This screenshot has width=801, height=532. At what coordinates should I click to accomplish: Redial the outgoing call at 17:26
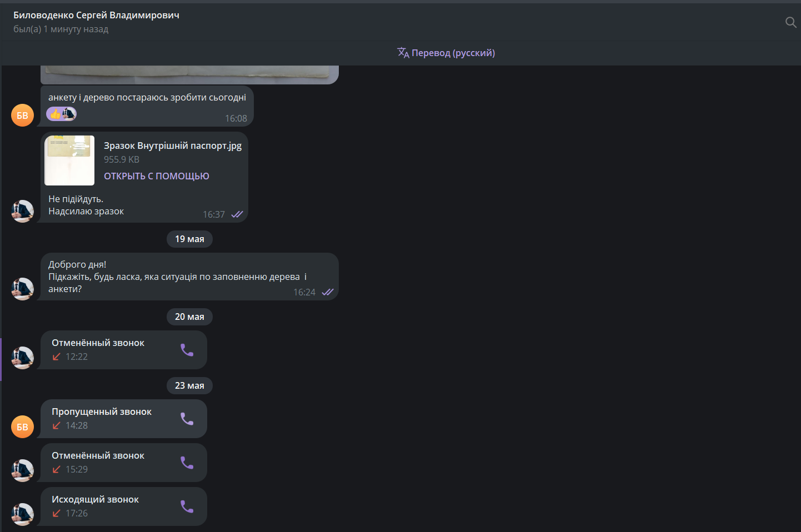[x=187, y=506]
